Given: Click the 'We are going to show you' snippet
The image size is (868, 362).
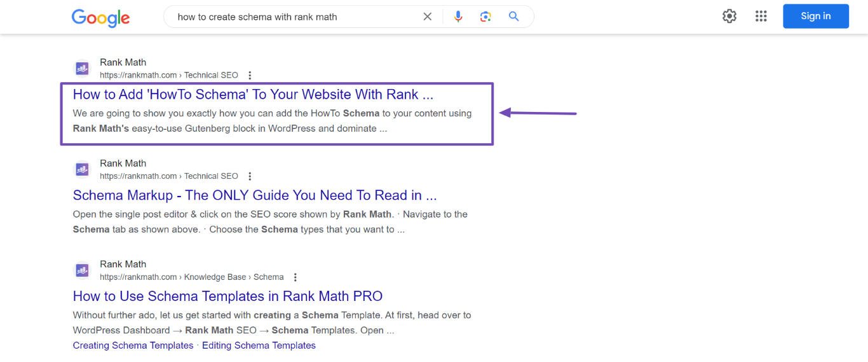Looking at the screenshot, I should point(273,121).
